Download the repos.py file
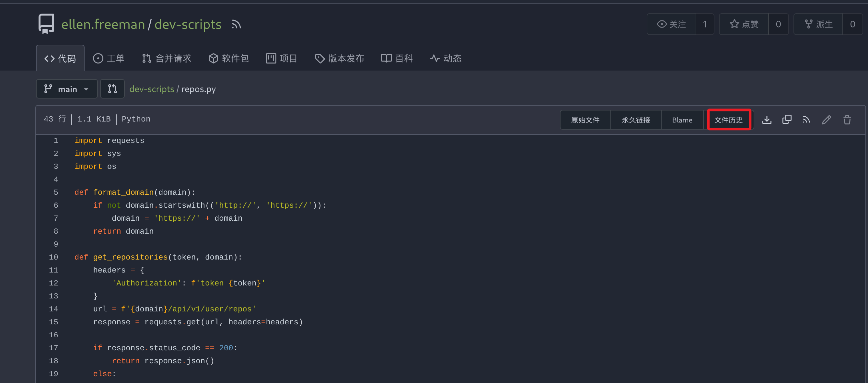 (767, 120)
